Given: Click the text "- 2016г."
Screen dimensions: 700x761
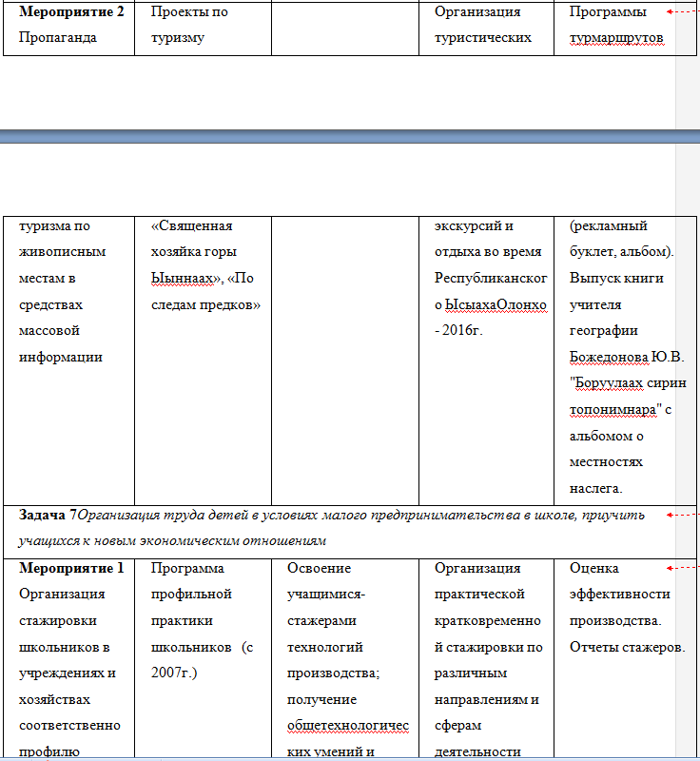Looking at the screenshot, I should point(458,330).
